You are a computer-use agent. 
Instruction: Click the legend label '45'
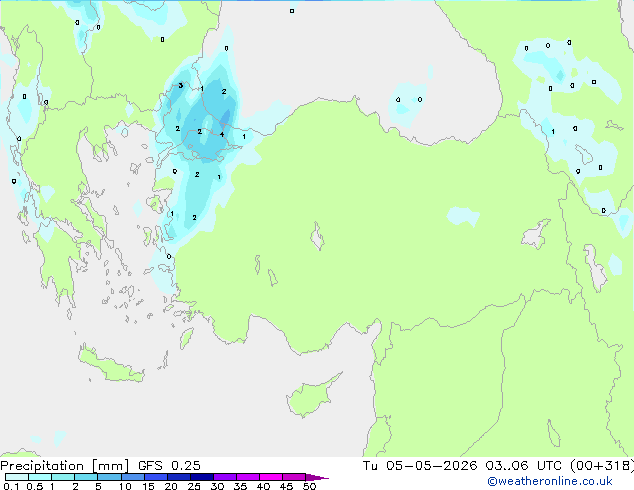(286, 486)
